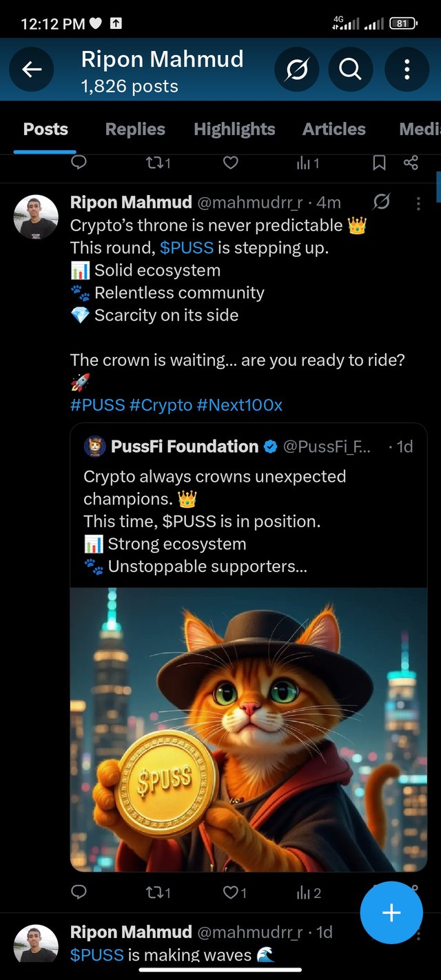Open the three-dot profile overflow menu

pyautogui.click(x=407, y=69)
